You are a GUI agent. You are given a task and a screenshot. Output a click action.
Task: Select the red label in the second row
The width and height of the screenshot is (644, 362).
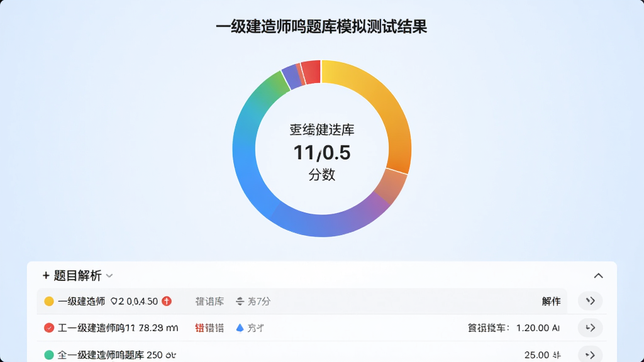[x=199, y=328]
